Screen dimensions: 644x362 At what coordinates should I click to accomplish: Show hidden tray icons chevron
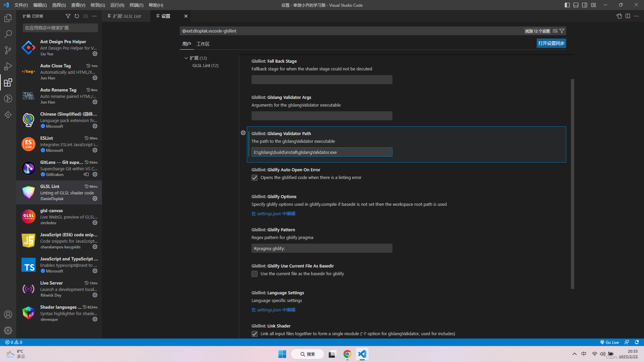coord(574,354)
